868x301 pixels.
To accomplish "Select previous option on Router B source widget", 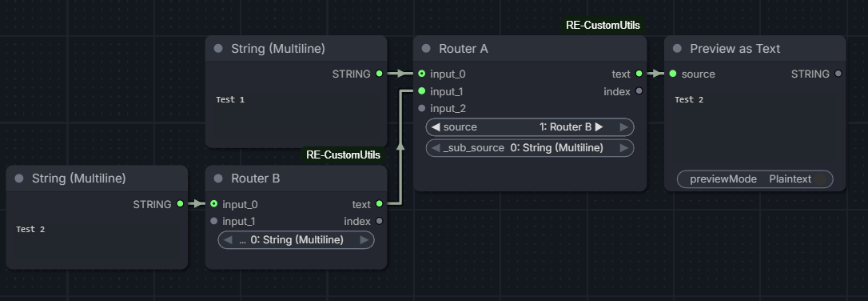I will [x=228, y=240].
